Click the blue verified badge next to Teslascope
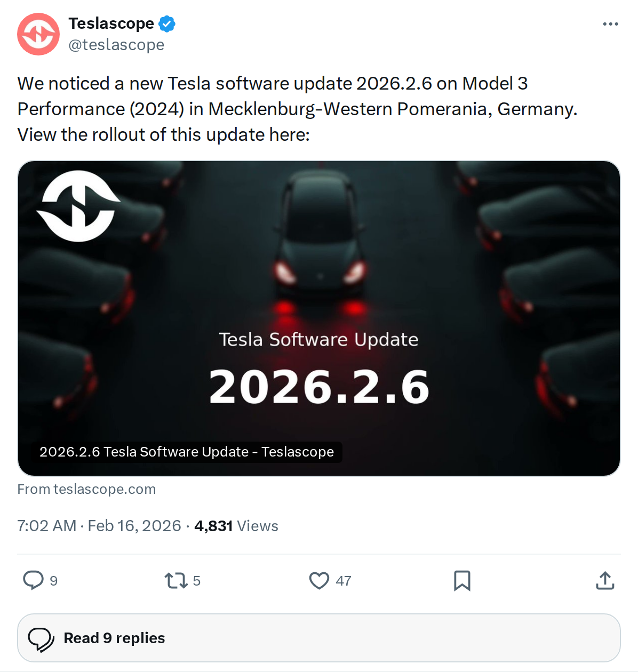This screenshot has width=638, height=672. pos(167,23)
